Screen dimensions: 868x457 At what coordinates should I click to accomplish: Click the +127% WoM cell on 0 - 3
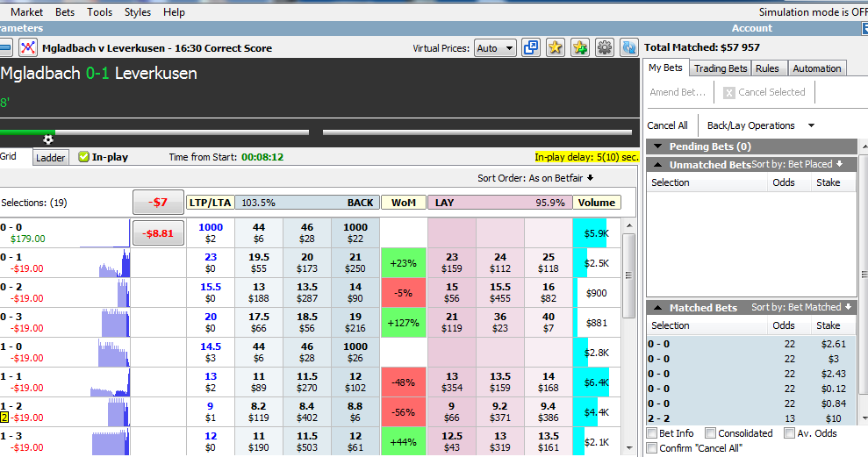coord(404,323)
